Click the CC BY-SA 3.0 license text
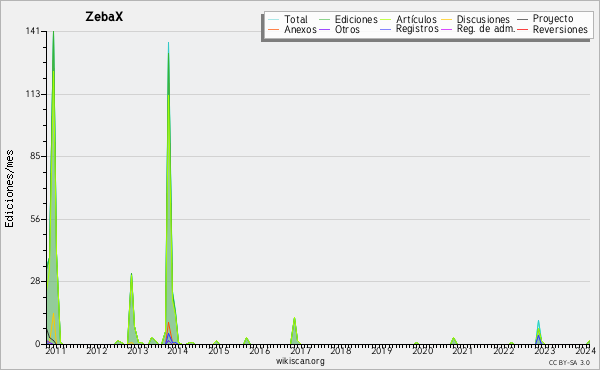This screenshot has height=370, width=600. click(569, 362)
